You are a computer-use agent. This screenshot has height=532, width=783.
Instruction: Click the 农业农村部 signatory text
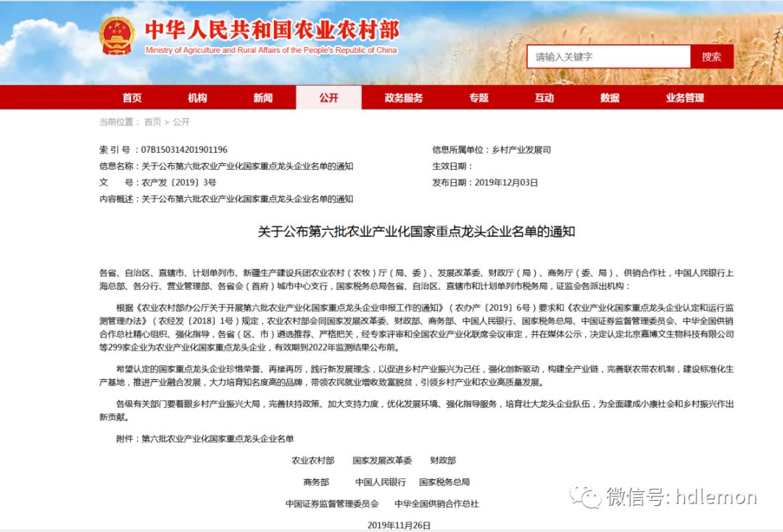point(313,460)
